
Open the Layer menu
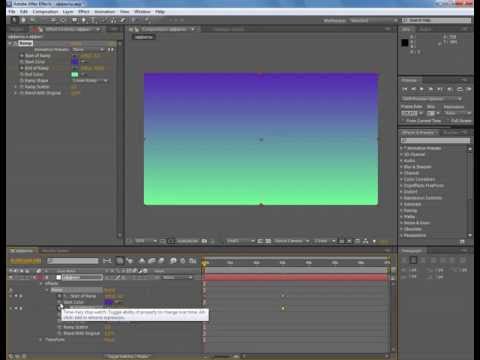68,11
